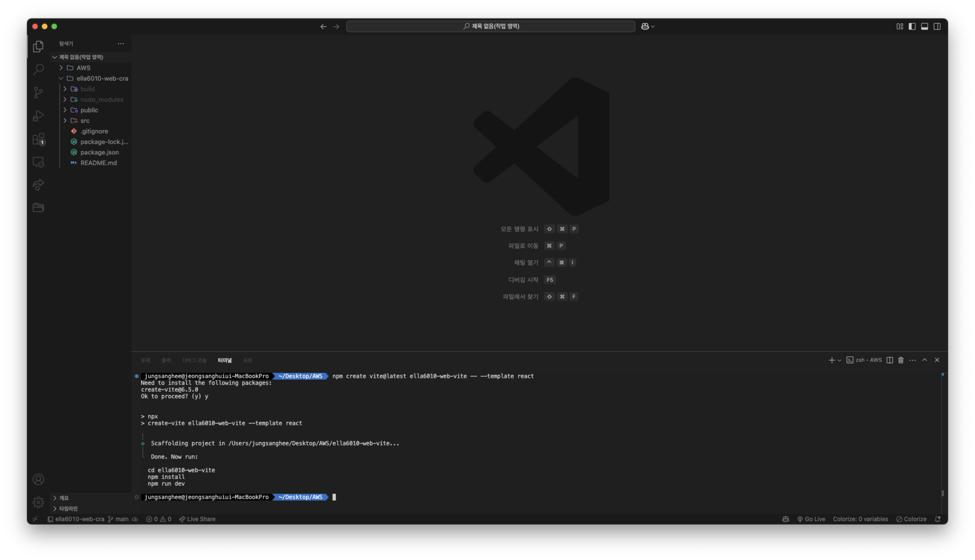This screenshot has width=975, height=560.
Task: Open the Explorer view in activity bar
Action: pos(38,46)
